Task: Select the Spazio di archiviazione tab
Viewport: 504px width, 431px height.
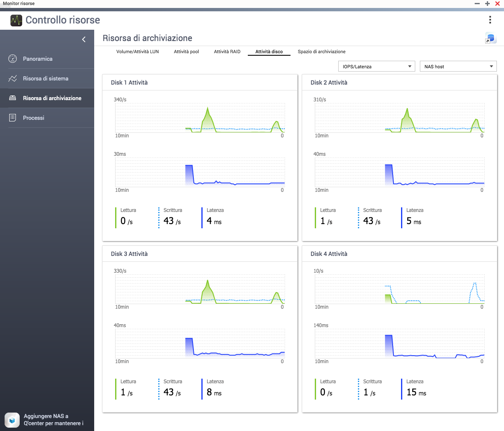Action: pos(321,52)
